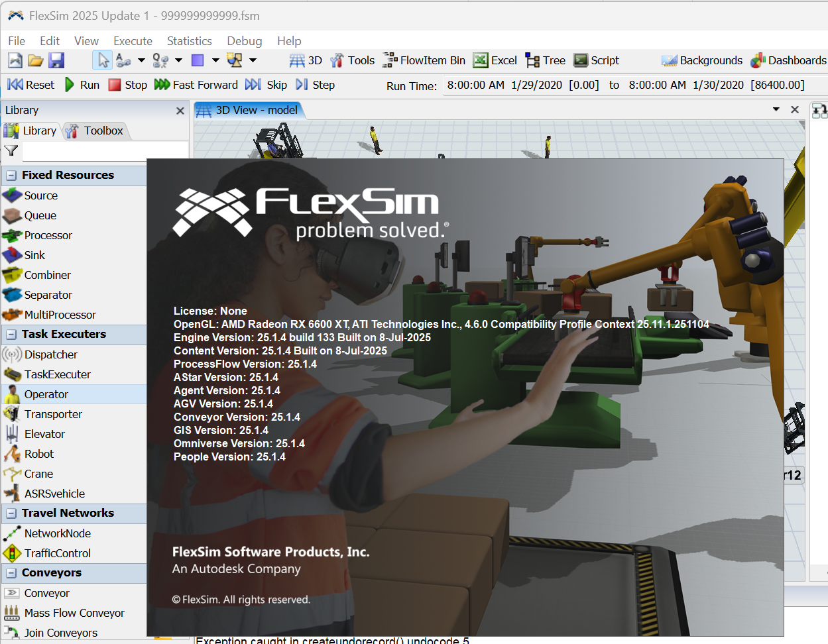Open the Tools toolbar menu
The image size is (828, 644).
(x=353, y=60)
